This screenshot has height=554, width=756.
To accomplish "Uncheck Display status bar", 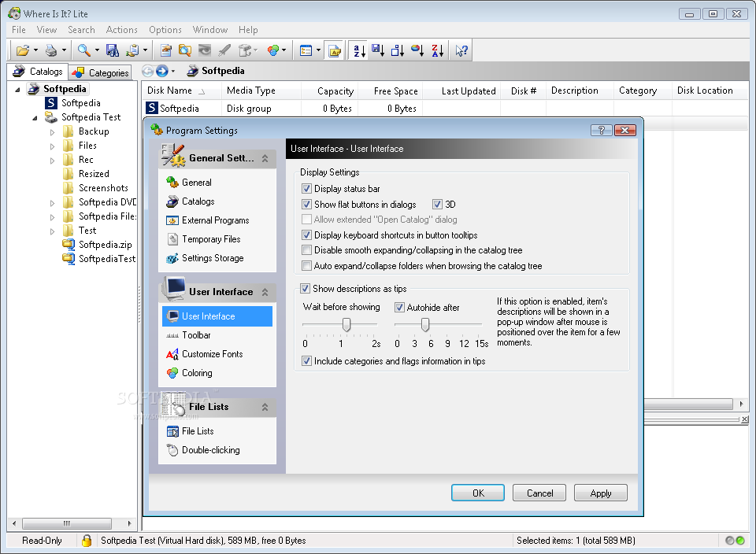I will (x=306, y=188).
